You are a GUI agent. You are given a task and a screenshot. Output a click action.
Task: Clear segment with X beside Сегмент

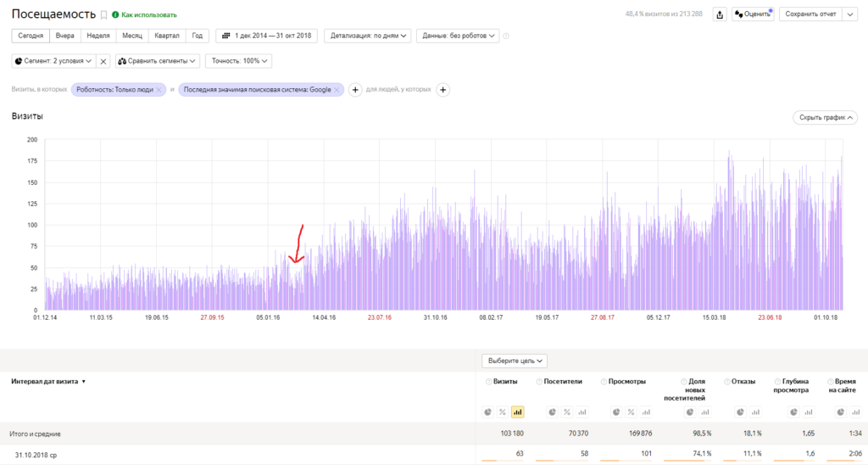103,62
